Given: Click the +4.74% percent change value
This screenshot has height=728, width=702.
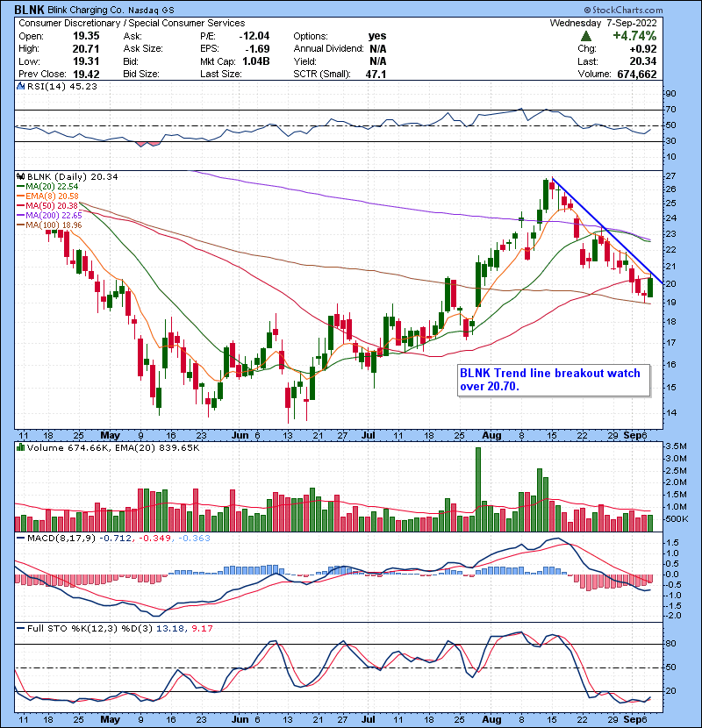Looking at the screenshot, I should pyautogui.click(x=634, y=36).
